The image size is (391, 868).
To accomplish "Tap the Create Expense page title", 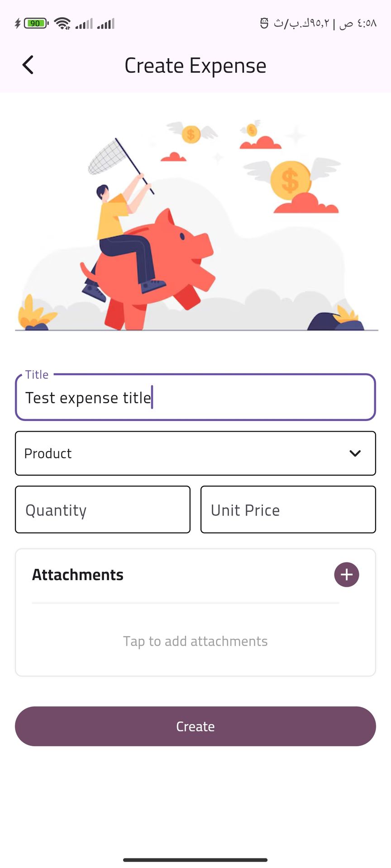I will (x=195, y=66).
